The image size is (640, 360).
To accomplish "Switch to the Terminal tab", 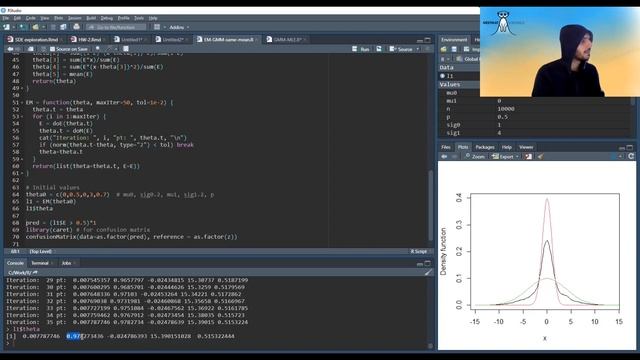I will (x=40, y=263).
